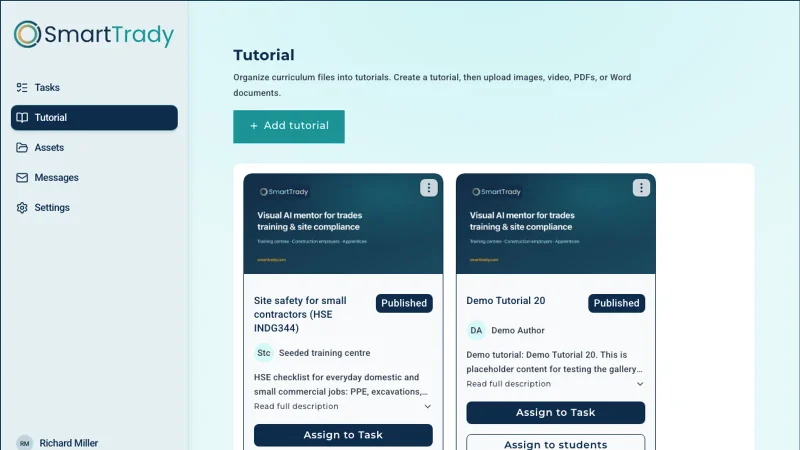Click the SmartTrady logo in sidebar

pos(94,34)
